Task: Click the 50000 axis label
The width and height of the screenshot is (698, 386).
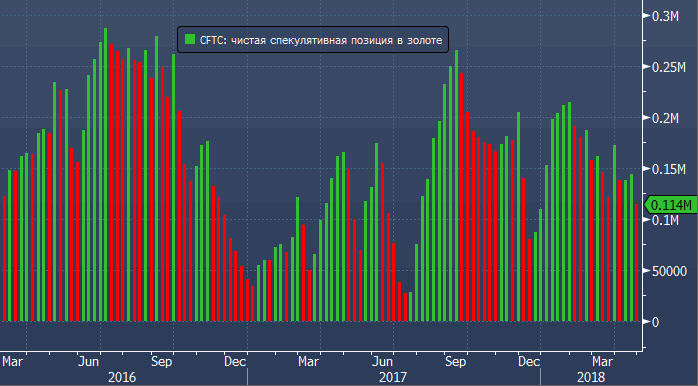Action: [x=670, y=271]
